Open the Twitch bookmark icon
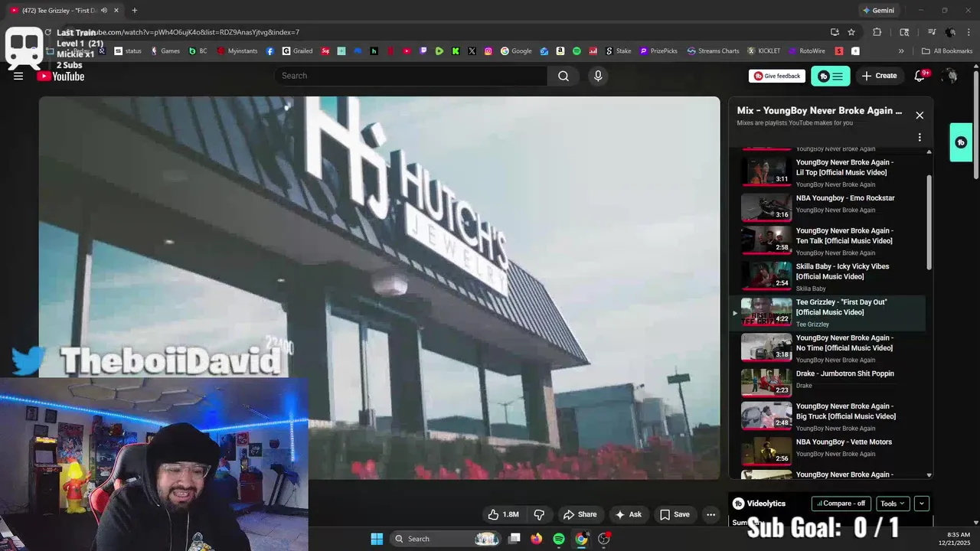Viewport: 980px width, 551px height. point(423,51)
